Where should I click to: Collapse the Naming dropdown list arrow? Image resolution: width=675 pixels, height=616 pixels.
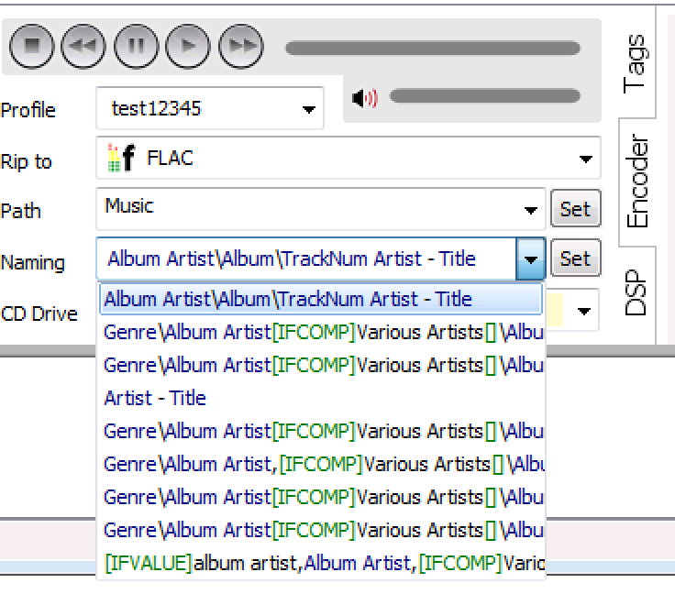[x=530, y=259]
